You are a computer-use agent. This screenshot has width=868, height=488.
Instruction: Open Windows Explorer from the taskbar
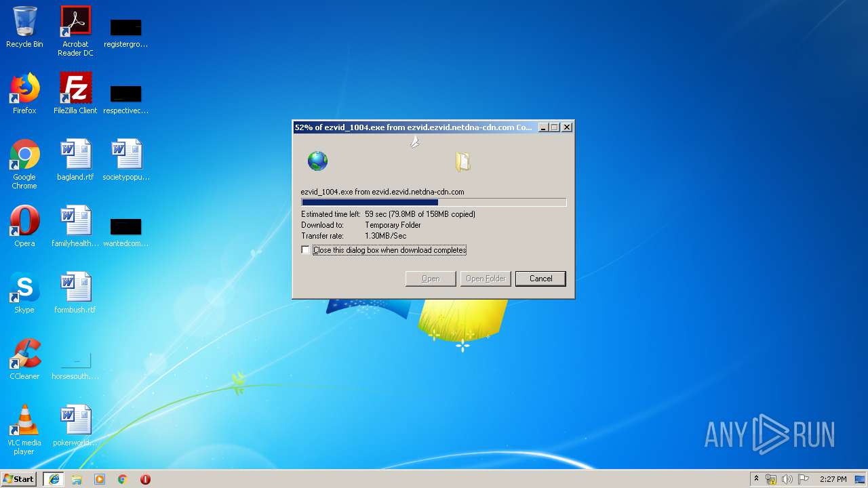click(x=77, y=479)
